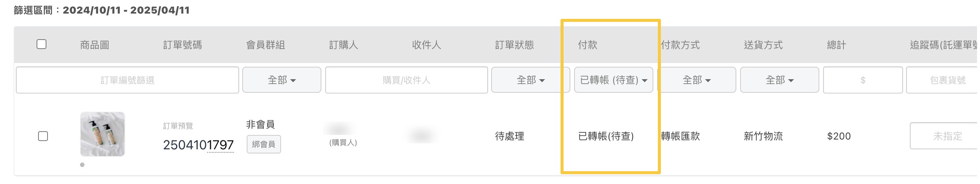Check the select-all checkbox in table header

tap(41, 44)
